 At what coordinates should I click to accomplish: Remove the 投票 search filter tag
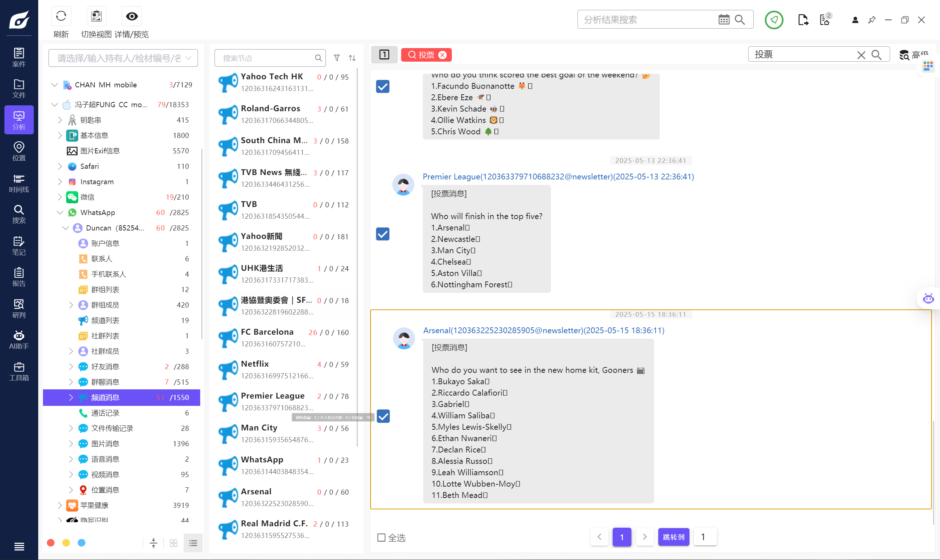point(442,55)
